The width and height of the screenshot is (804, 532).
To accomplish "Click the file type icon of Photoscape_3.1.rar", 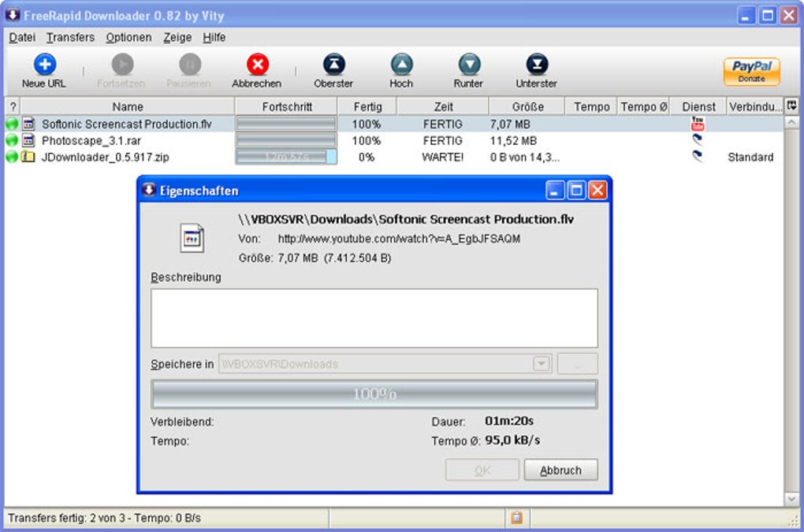I will (x=28, y=140).
